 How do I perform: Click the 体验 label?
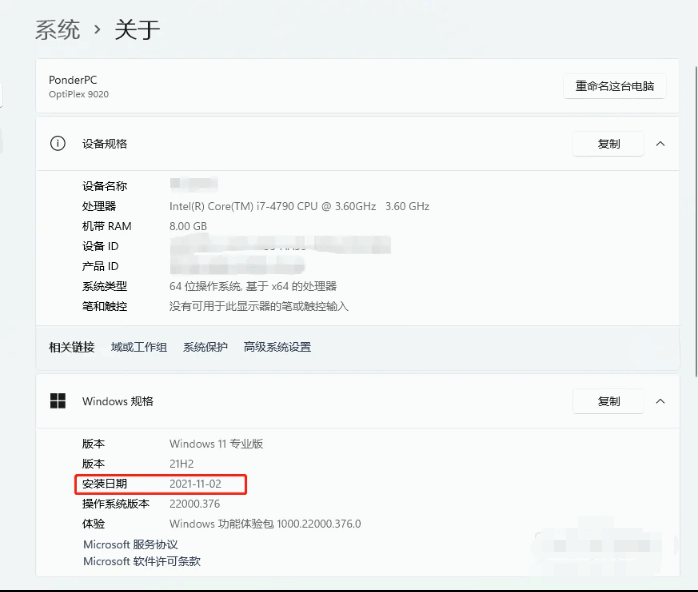(93, 524)
